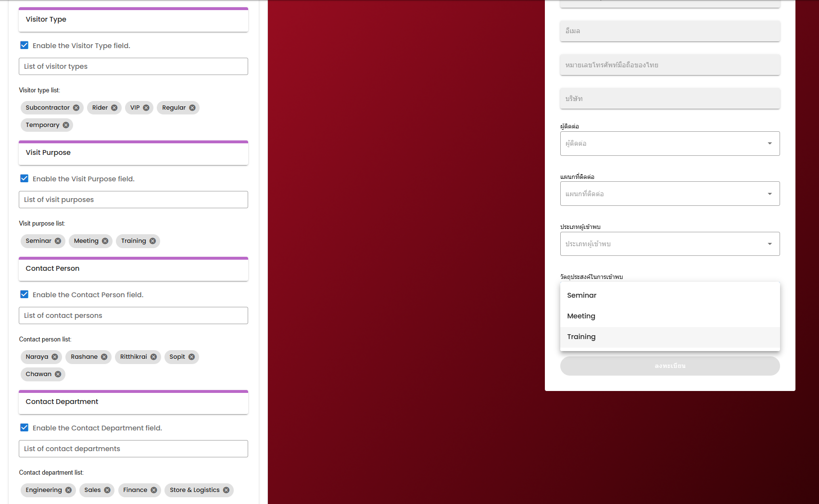Remove the Engineering department chip
This screenshot has width=819, height=504.
pos(68,490)
